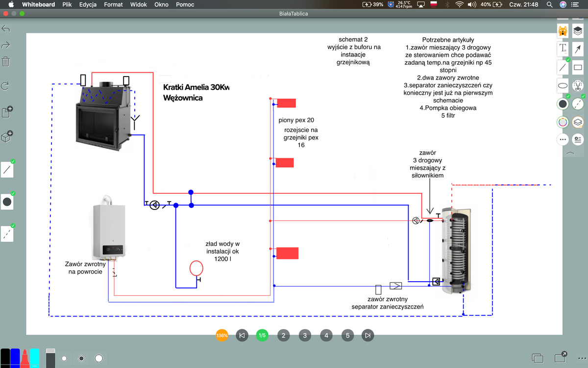Jump to last page button
The height and width of the screenshot is (368, 588).
[x=368, y=336]
